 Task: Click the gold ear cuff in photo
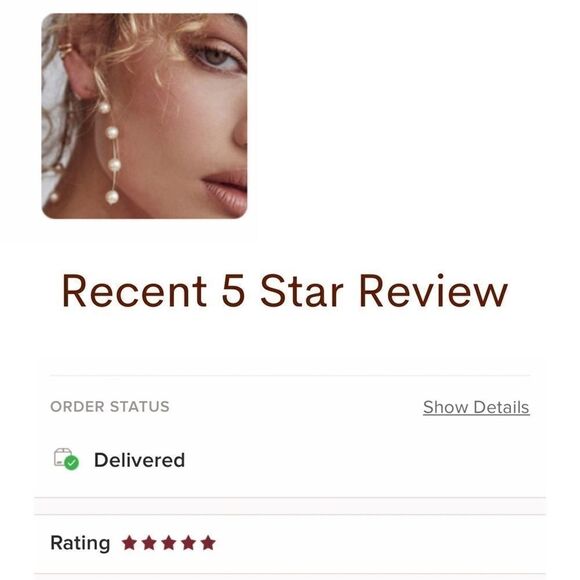click(65, 48)
